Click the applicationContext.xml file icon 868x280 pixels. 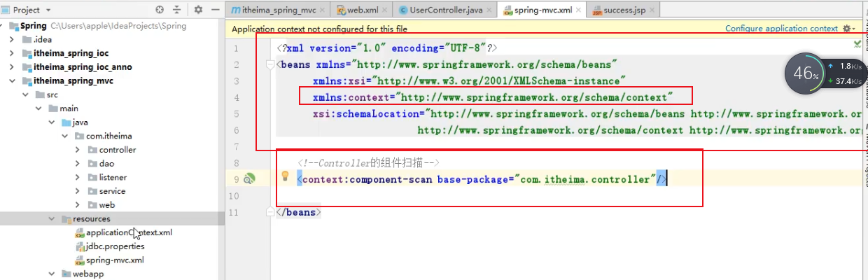tap(80, 232)
